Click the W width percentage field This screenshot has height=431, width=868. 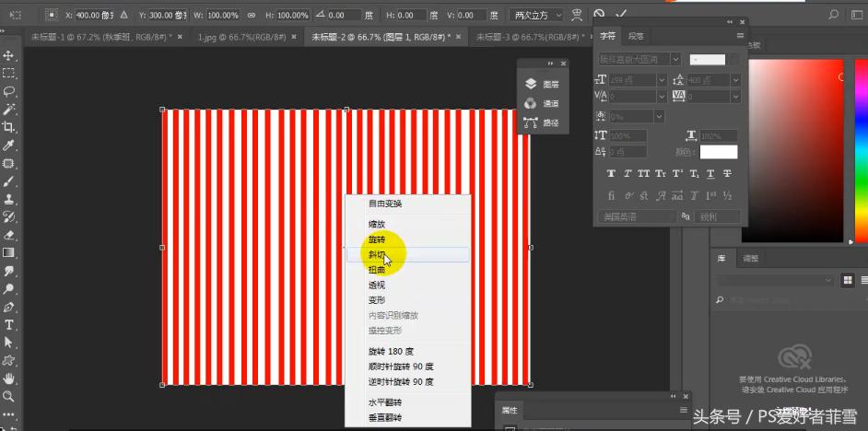223,15
